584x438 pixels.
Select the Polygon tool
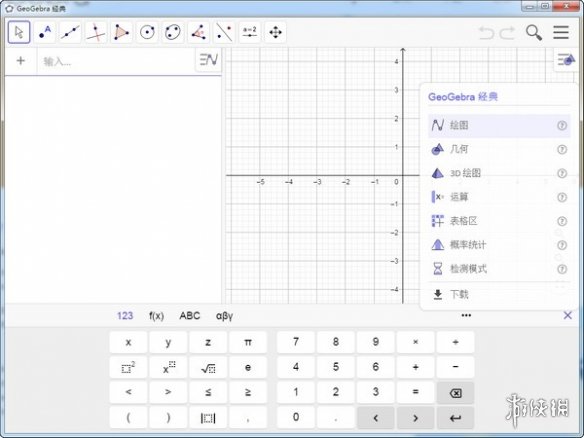point(121,32)
